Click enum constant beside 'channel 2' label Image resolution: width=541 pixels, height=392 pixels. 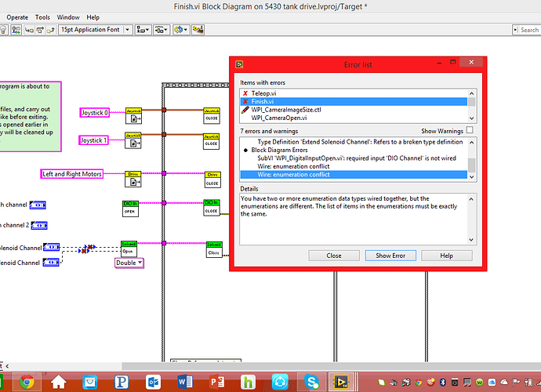pyautogui.click(x=39, y=226)
